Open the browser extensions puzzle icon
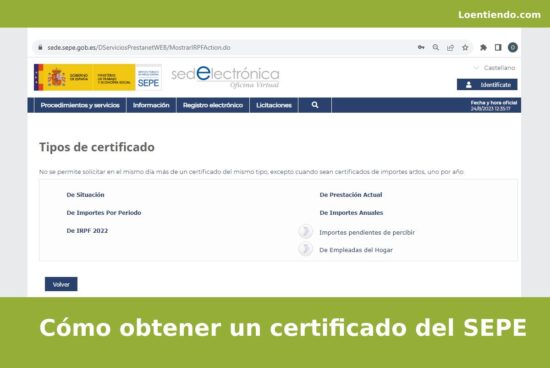Screen dimensions: 550x368 483,47
